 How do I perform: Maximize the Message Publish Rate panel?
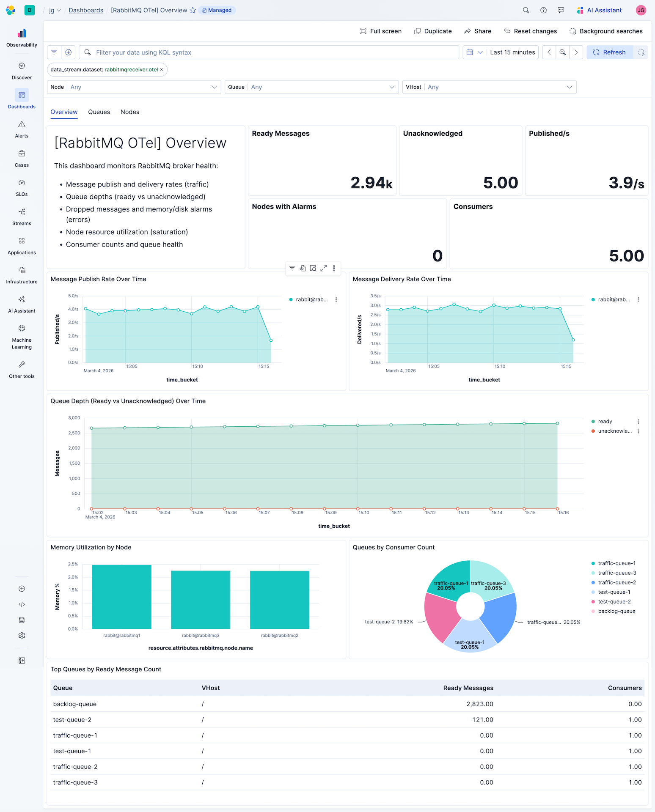(324, 268)
